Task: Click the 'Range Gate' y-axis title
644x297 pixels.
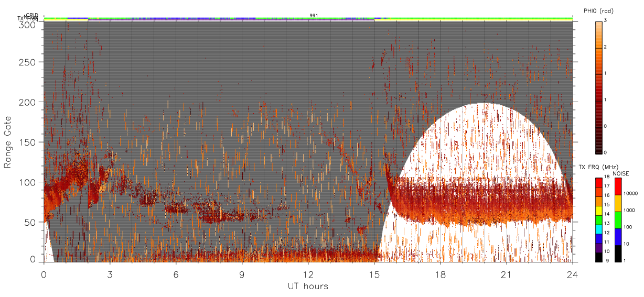Action: (8, 141)
